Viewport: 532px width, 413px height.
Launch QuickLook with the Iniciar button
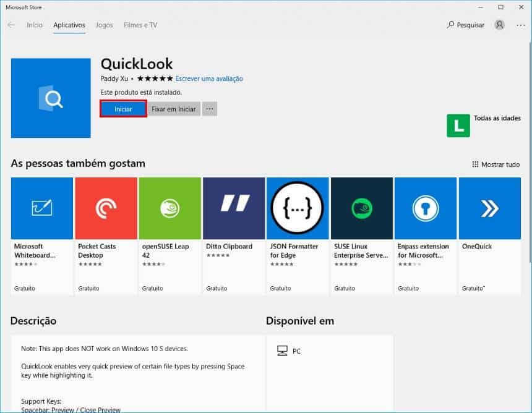pyautogui.click(x=123, y=109)
